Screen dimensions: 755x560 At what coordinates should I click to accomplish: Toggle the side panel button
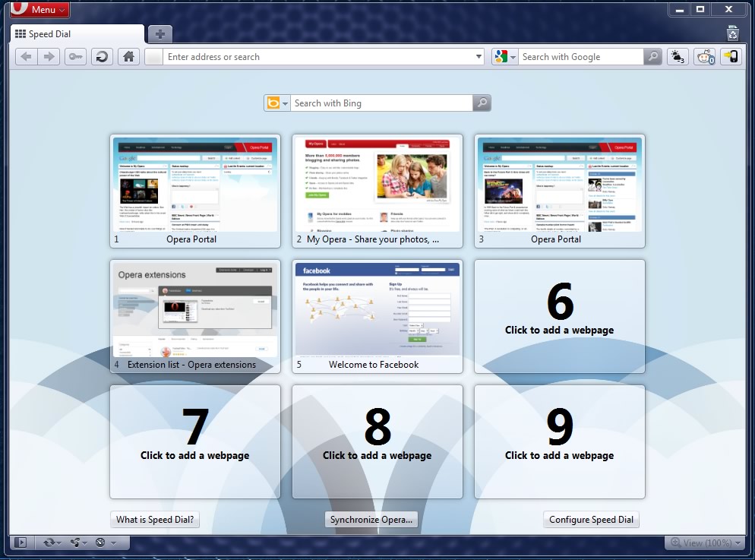coord(21,543)
